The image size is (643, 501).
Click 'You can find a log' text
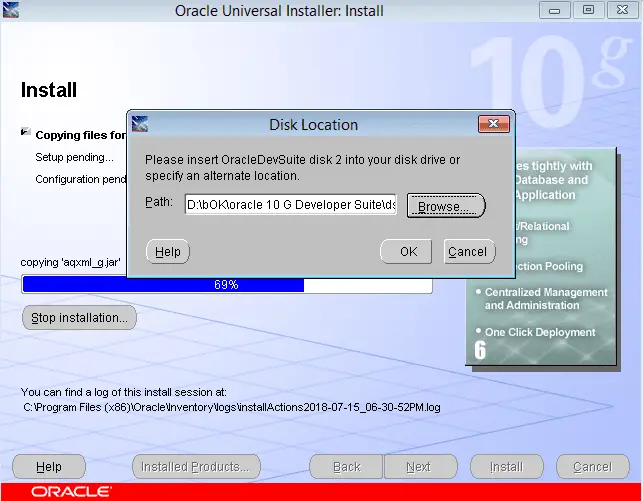[x=123, y=392]
